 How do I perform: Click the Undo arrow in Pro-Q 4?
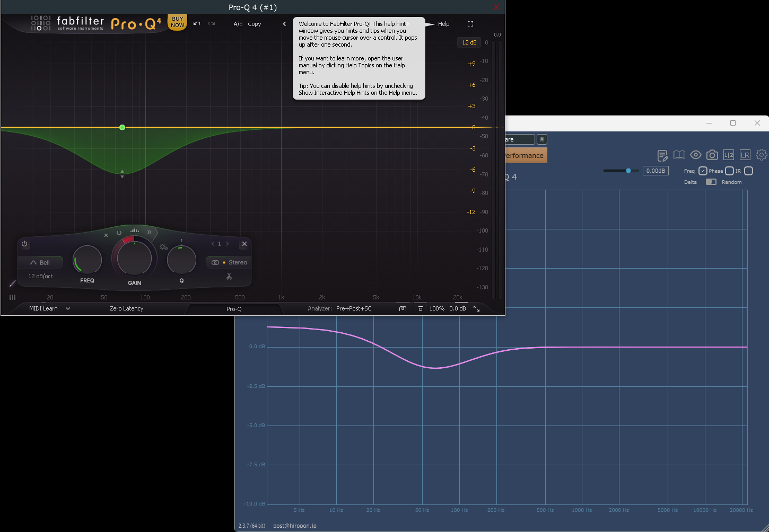point(197,24)
